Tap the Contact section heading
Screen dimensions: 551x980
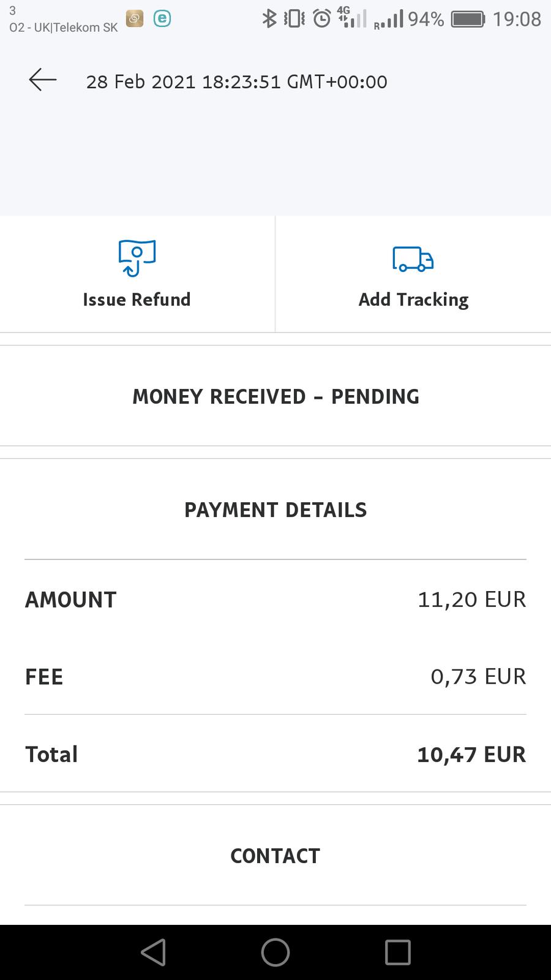[275, 856]
